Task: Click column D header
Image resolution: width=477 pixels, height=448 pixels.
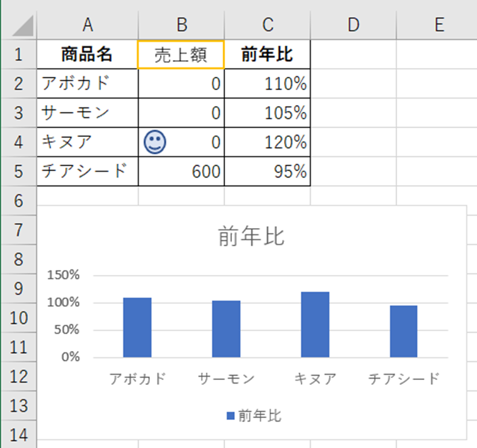Action: click(353, 24)
